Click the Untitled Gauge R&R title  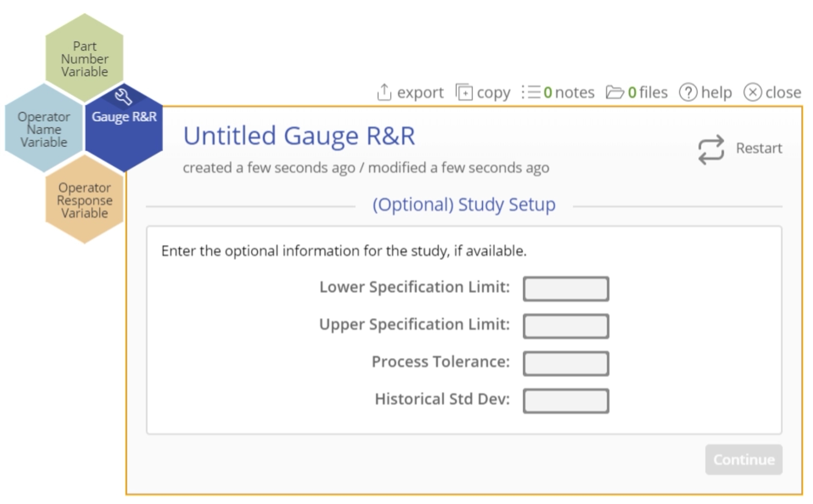[299, 136]
